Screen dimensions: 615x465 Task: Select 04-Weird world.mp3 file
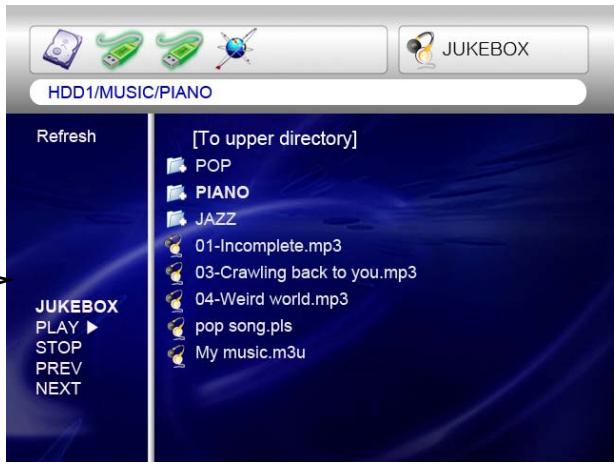271,299
